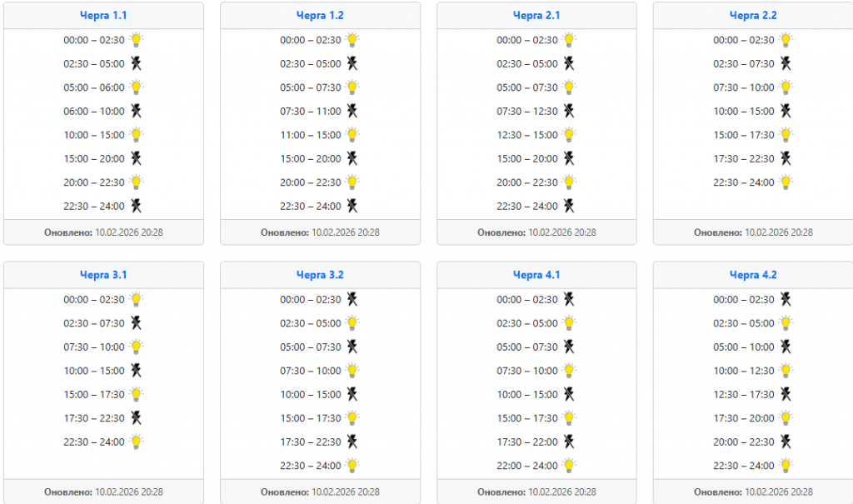Click the power-off icon for 06:00 – 10:00 in Черга 1.1

(136, 111)
